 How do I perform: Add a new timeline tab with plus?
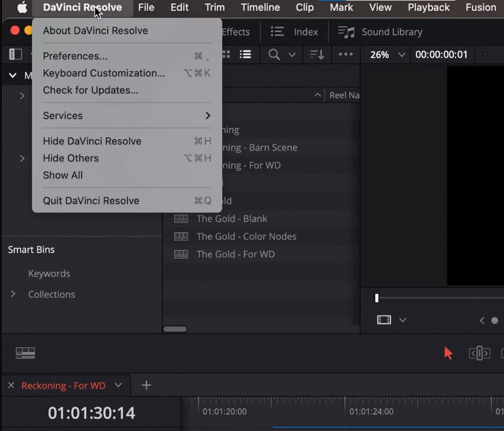146,385
